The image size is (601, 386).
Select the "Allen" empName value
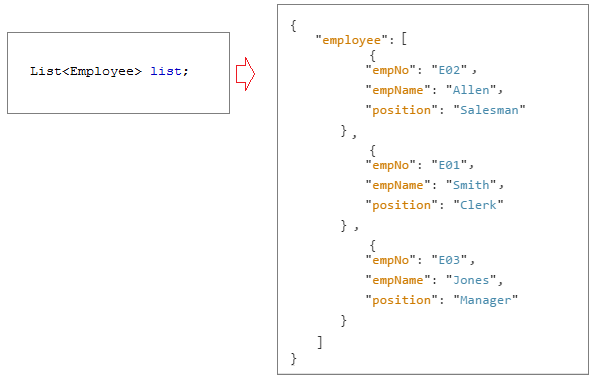pos(471,90)
